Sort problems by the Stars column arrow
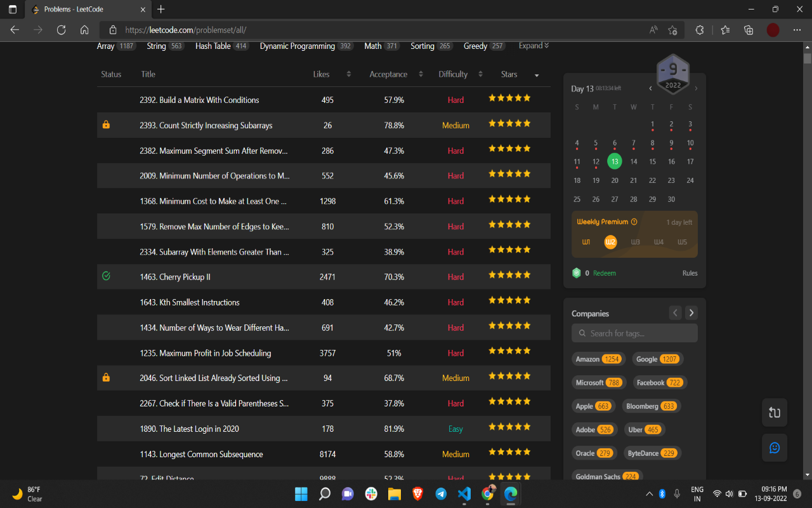Viewport: 812px width, 508px height. [x=537, y=75]
